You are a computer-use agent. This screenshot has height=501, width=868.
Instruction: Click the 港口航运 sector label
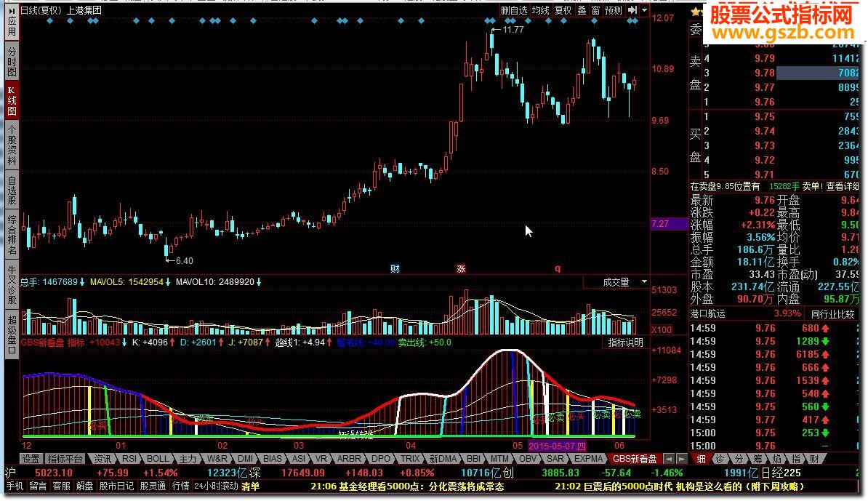[x=707, y=314]
